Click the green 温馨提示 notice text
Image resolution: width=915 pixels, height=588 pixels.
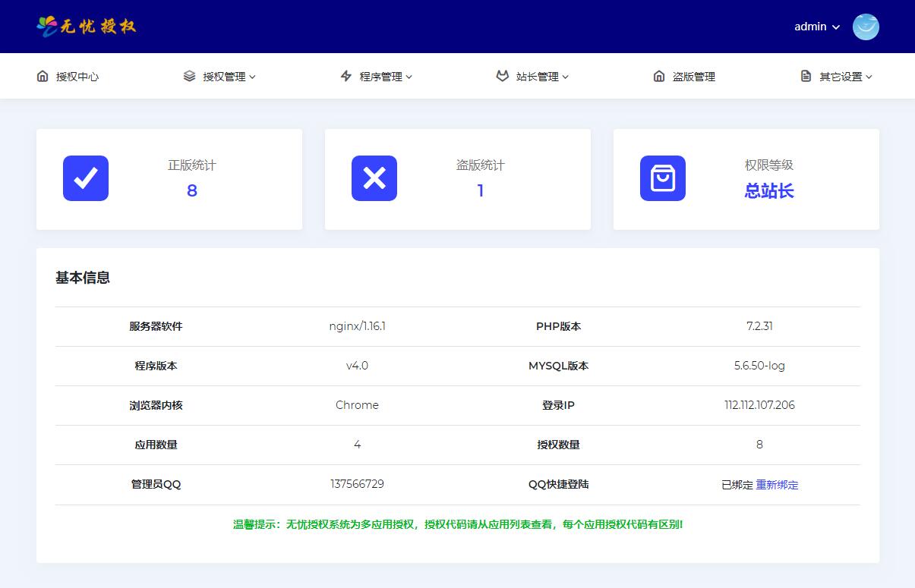(x=457, y=524)
